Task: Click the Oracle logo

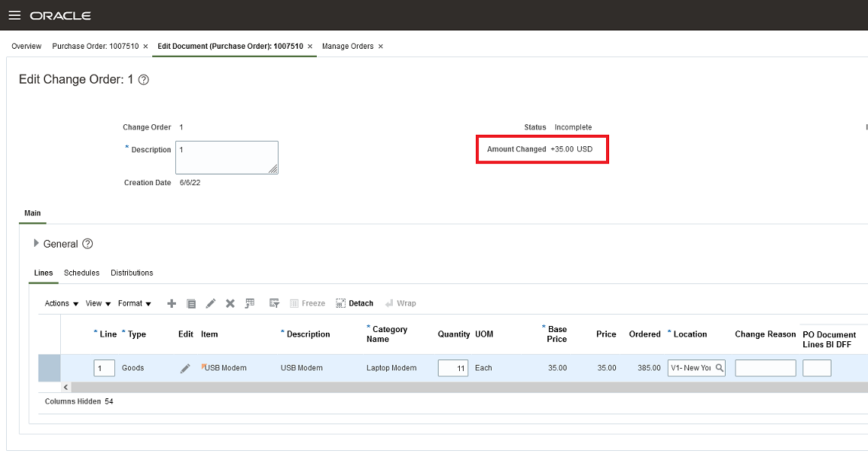Action: pos(60,15)
